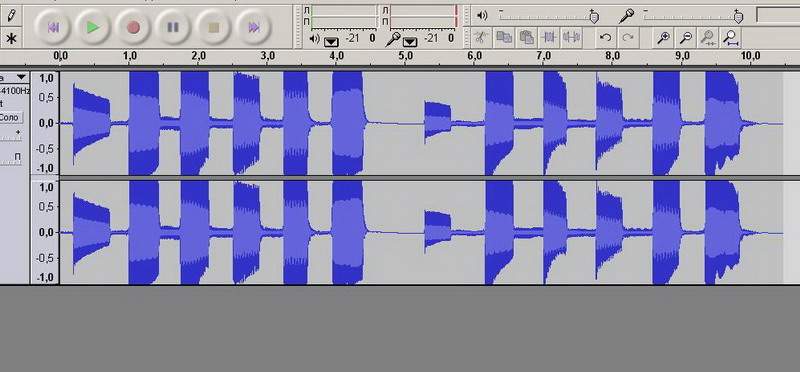Pause using the Pause transport button
The image size is (800, 372).
pos(173,27)
